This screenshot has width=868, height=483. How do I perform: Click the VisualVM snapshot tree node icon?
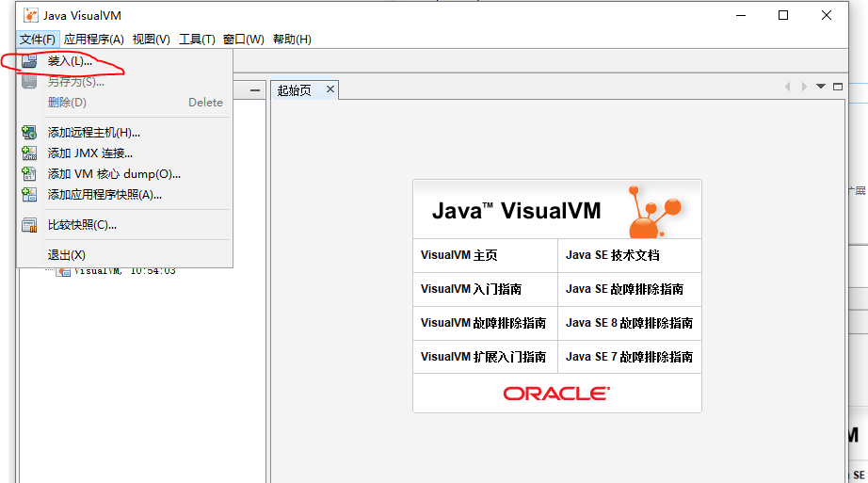[64, 271]
